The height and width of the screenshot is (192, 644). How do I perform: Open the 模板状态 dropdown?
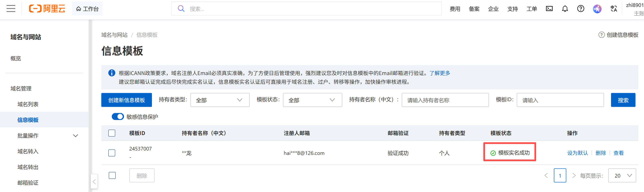click(x=312, y=100)
